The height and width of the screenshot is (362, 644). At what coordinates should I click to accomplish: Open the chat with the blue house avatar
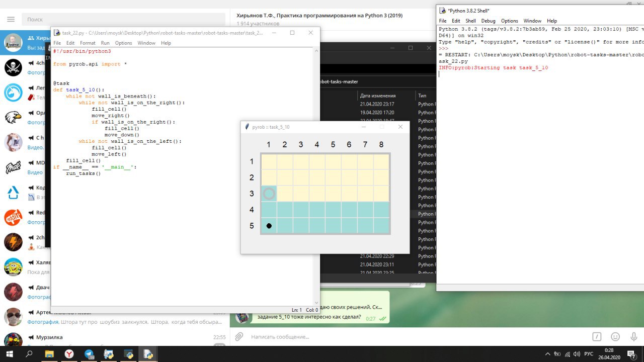(x=13, y=193)
